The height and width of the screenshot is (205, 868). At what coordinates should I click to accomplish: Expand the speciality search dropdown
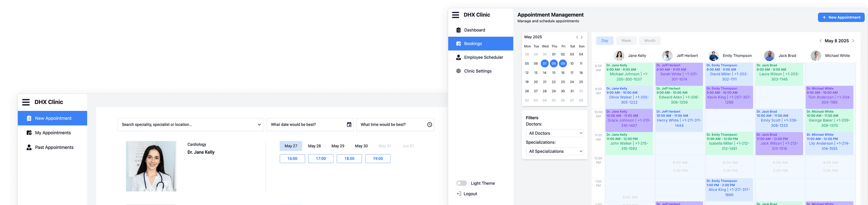[259, 125]
